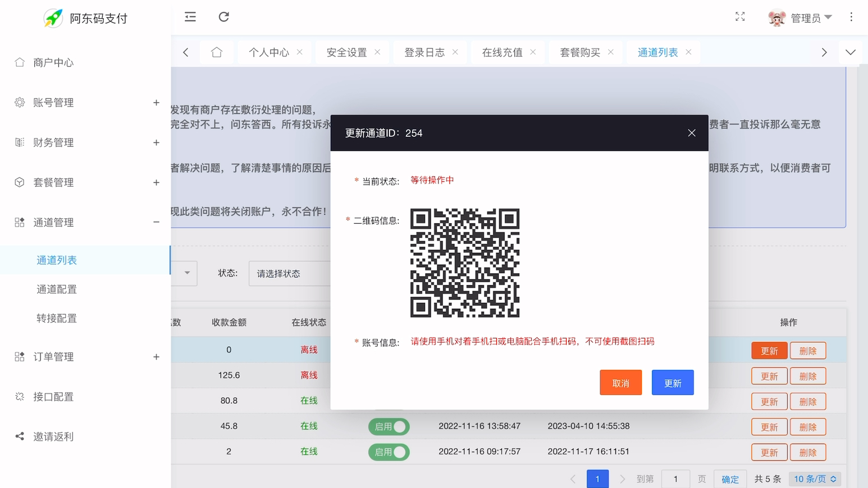Close the 登录日志 tab

click(x=455, y=52)
